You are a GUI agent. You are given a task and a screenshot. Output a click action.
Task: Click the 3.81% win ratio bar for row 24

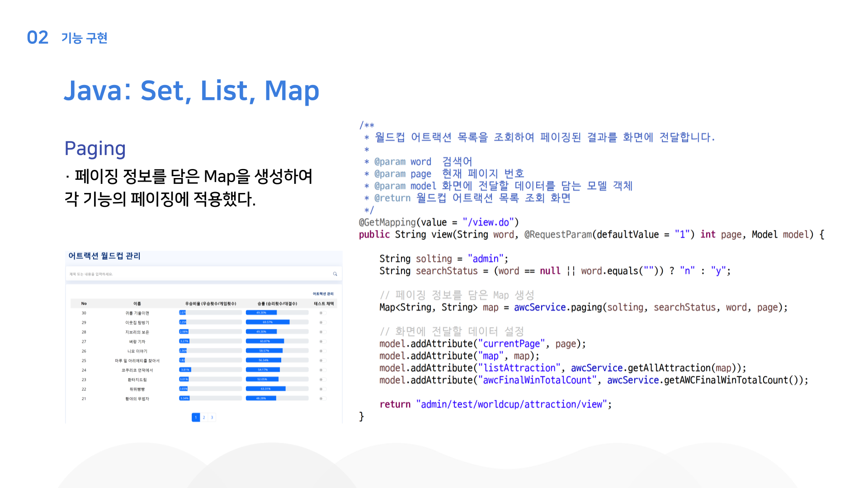pyautogui.click(x=210, y=370)
